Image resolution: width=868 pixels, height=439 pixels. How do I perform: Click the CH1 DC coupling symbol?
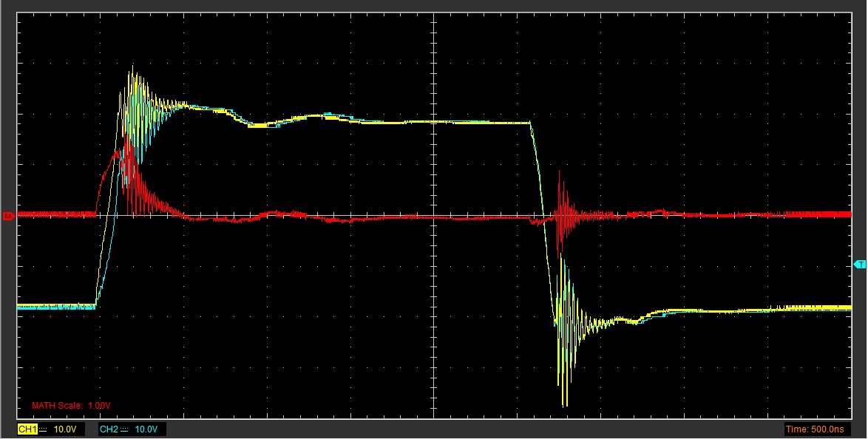tap(44, 429)
